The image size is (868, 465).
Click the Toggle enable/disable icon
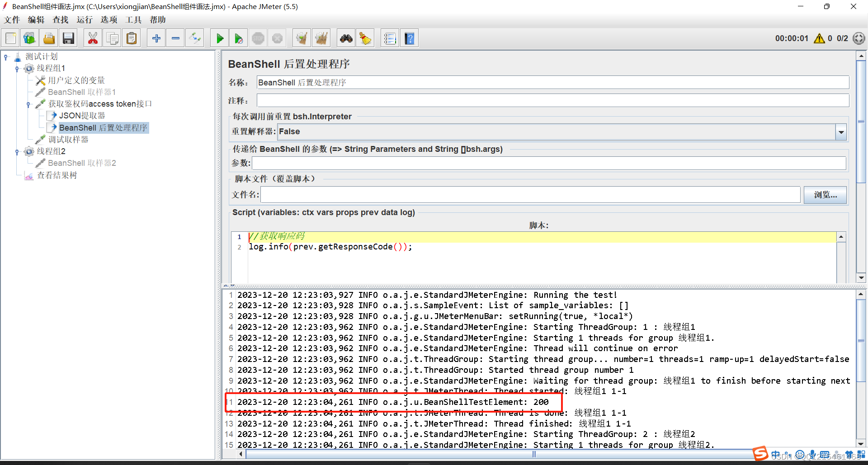195,38
